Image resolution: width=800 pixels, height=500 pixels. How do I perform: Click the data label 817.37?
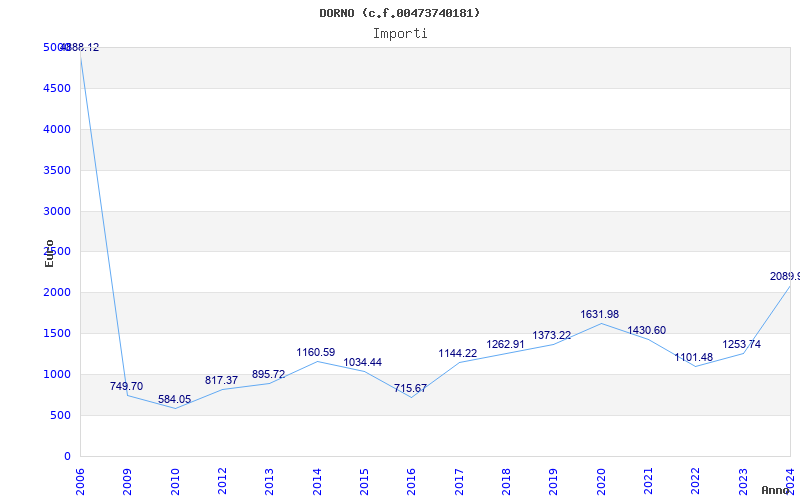[x=221, y=380]
